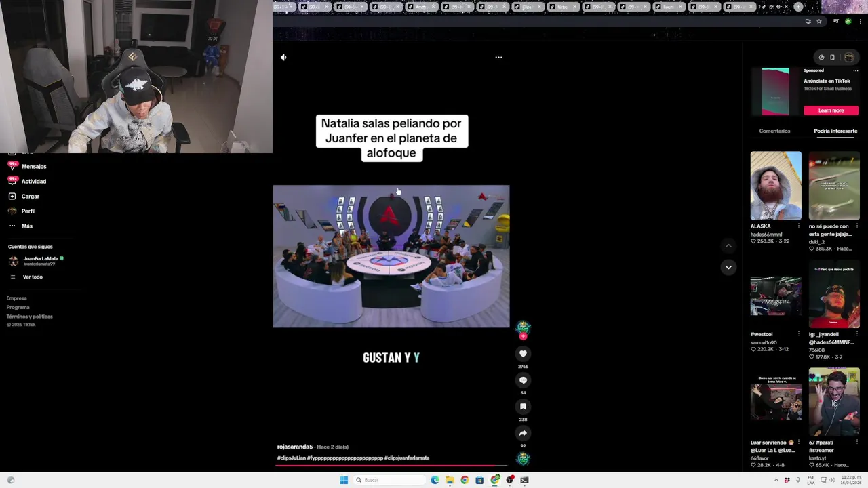This screenshot has width=868, height=488.
Task: Open the Windows Start button
Action: click(x=344, y=480)
